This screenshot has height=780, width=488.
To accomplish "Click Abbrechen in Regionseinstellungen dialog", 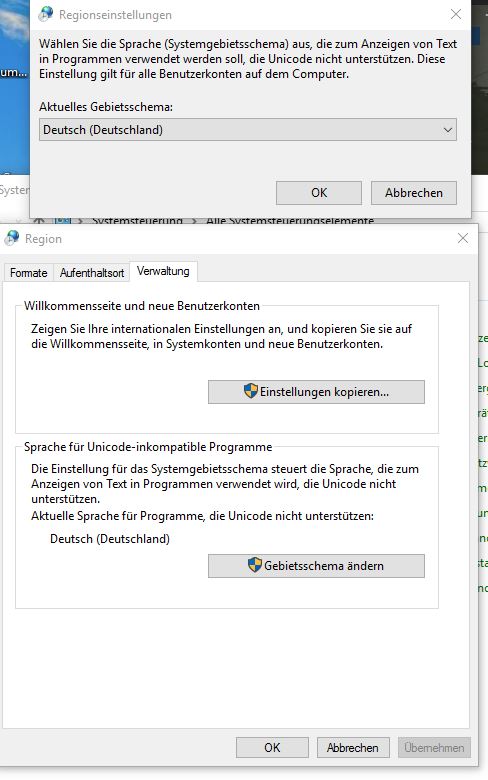I will pyautogui.click(x=414, y=193).
